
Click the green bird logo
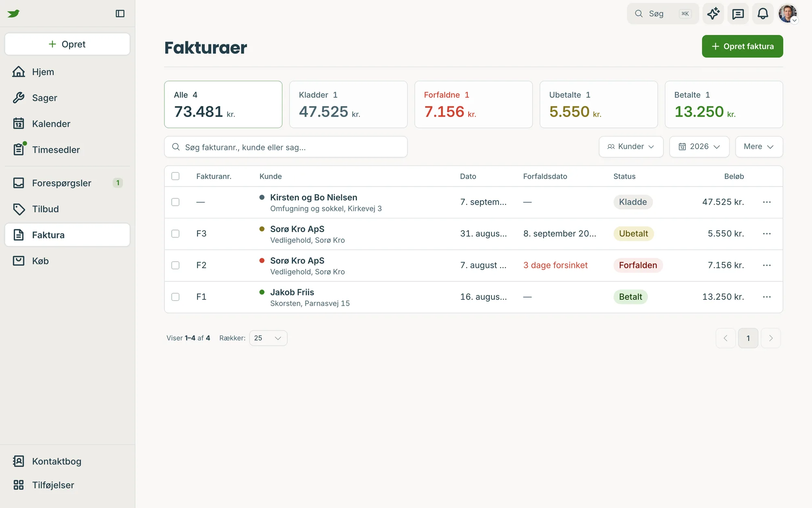[13, 13]
